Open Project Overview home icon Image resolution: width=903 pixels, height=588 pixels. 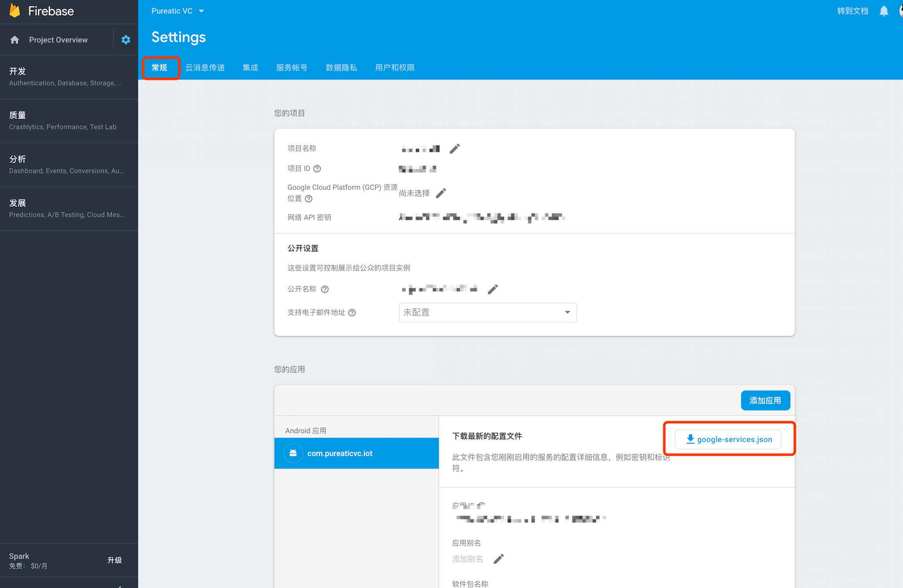click(x=15, y=40)
